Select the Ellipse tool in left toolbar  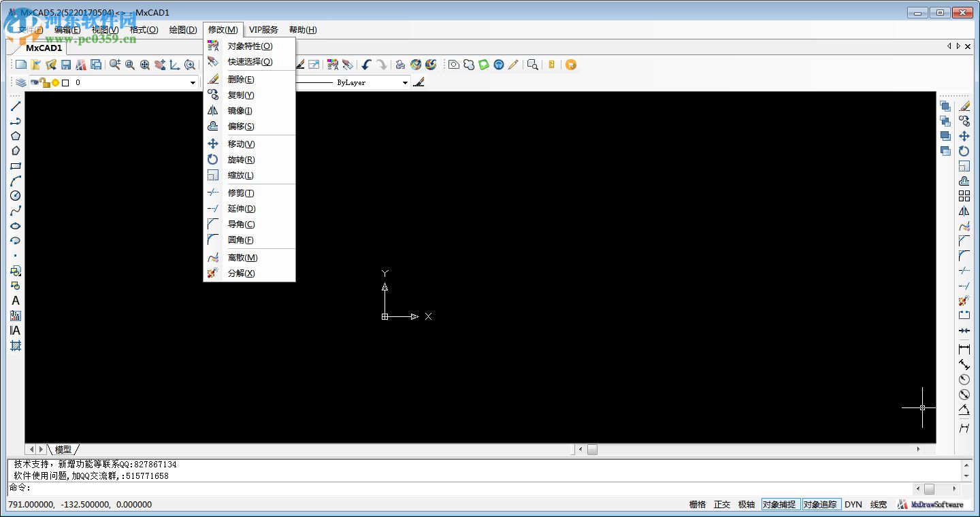click(15, 226)
